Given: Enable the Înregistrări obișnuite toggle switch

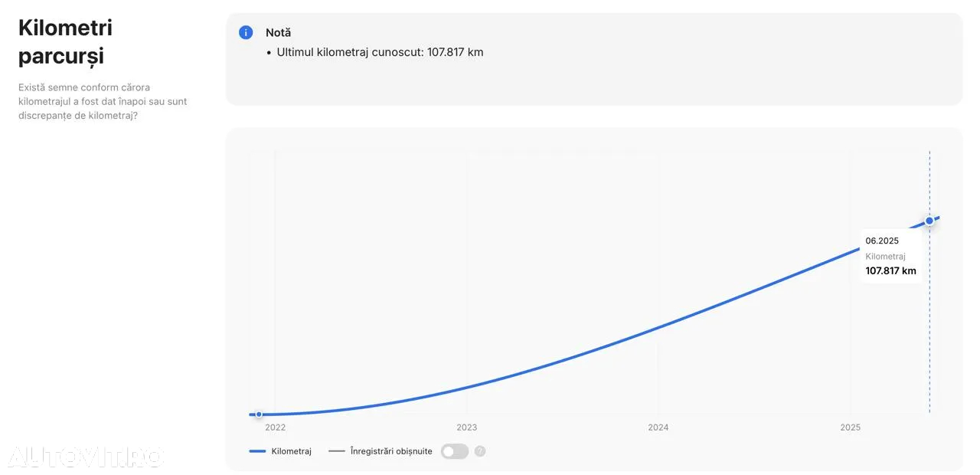Looking at the screenshot, I should tap(454, 451).
